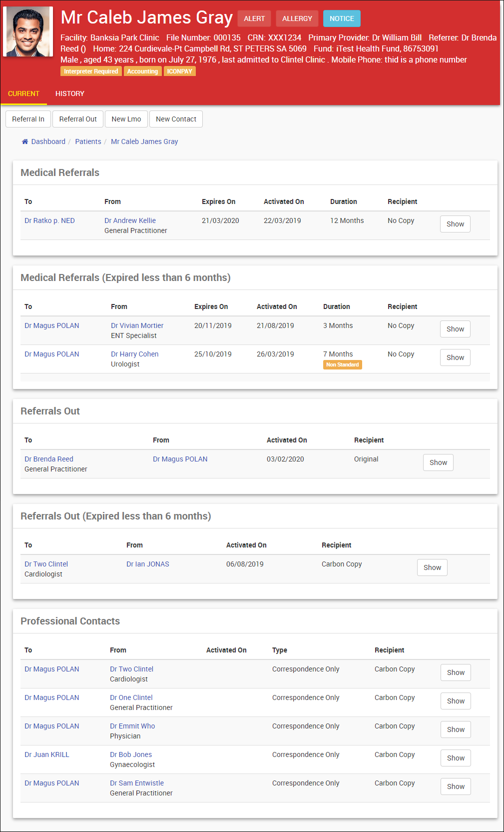Open Dr Ian JONAS link
Viewport: 504px width, 832px height.
148,564
